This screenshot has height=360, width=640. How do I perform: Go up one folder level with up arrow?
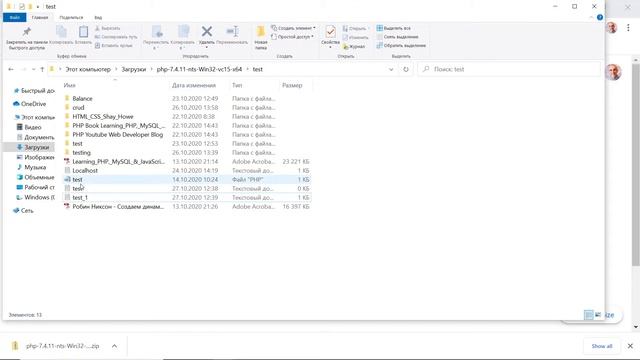(x=42, y=69)
